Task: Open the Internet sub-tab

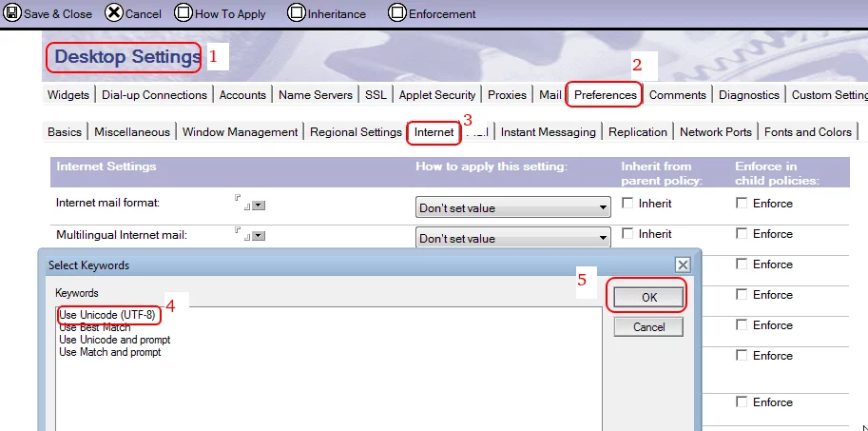Action: pyautogui.click(x=434, y=132)
